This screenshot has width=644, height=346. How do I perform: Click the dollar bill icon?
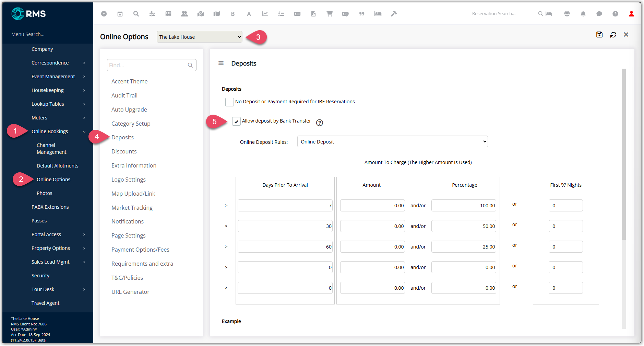pos(297,14)
